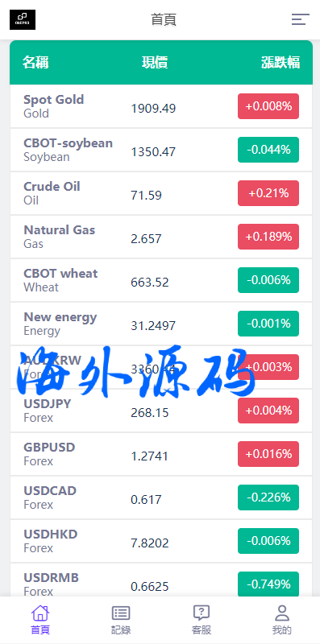Viewport: 320px width, 644px height.
Task: Click the app logo in header
Action: (x=23, y=19)
